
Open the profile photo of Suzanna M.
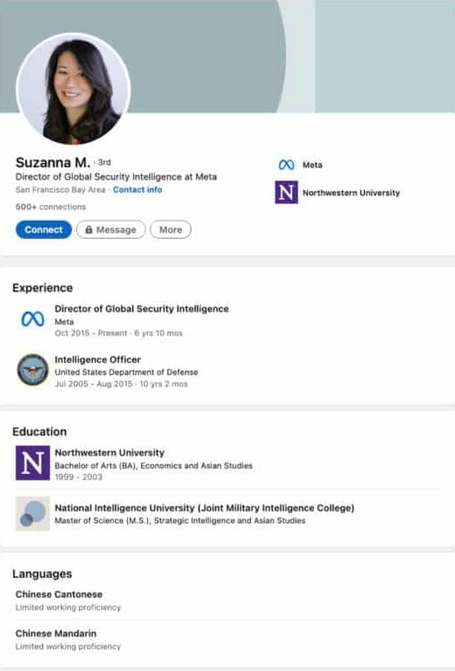click(x=73, y=89)
